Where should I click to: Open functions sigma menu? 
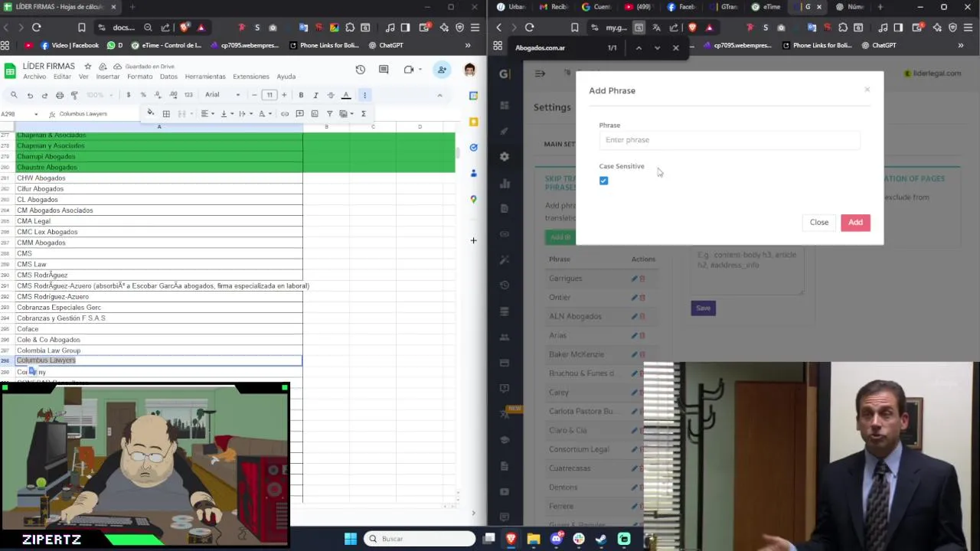click(x=363, y=113)
